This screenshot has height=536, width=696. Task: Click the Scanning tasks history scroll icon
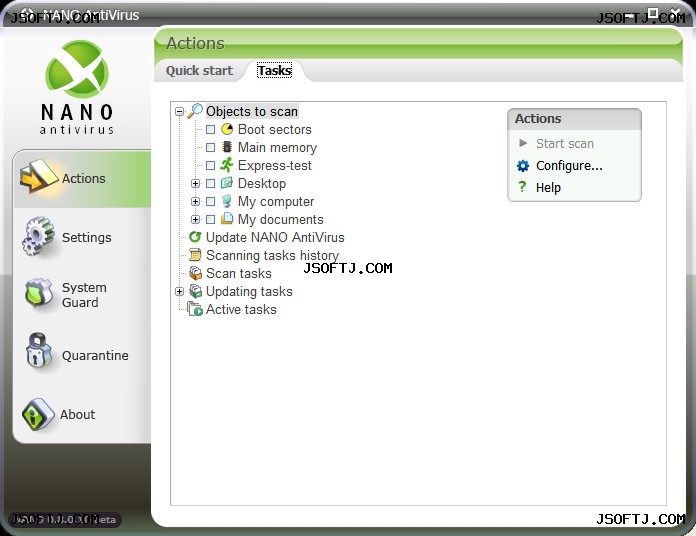195,255
